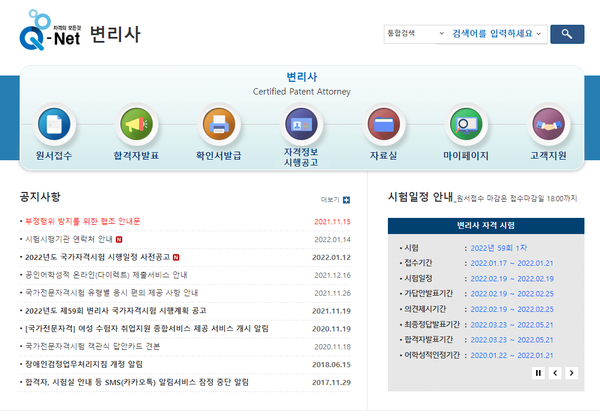Open notice 공인어학성적 온라인 제출서비스 안내
Screen dimensions: 600x411
(106, 275)
